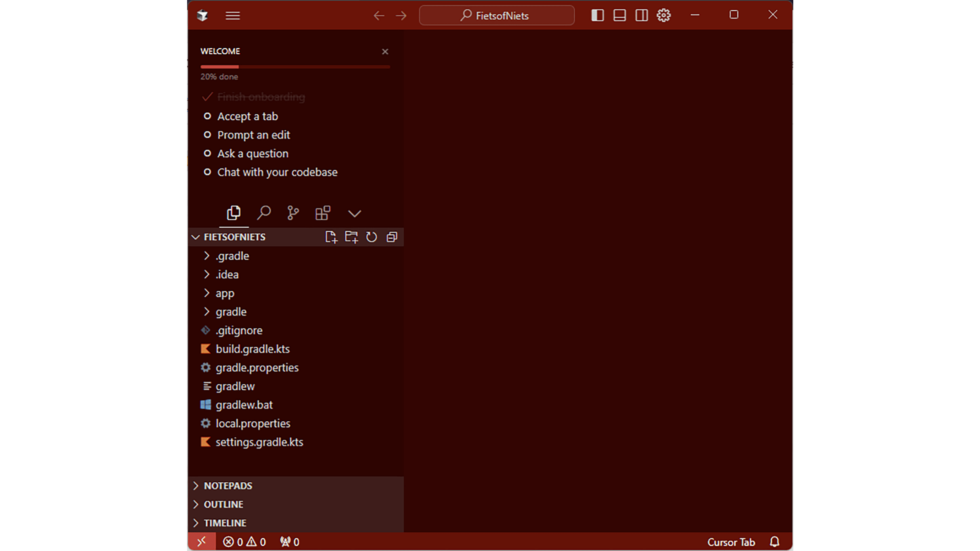Open build.gradle.kts file

(x=252, y=349)
